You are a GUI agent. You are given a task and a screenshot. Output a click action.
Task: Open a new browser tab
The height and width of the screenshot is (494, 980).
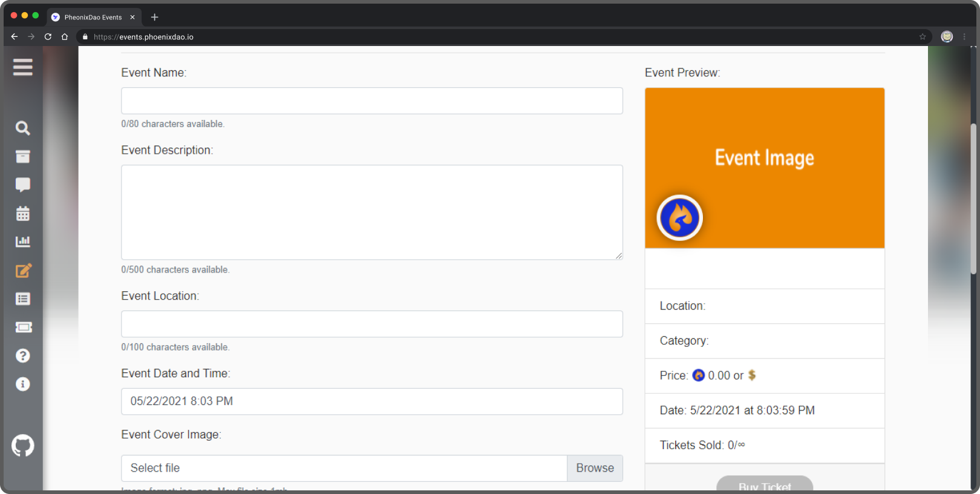click(x=154, y=17)
